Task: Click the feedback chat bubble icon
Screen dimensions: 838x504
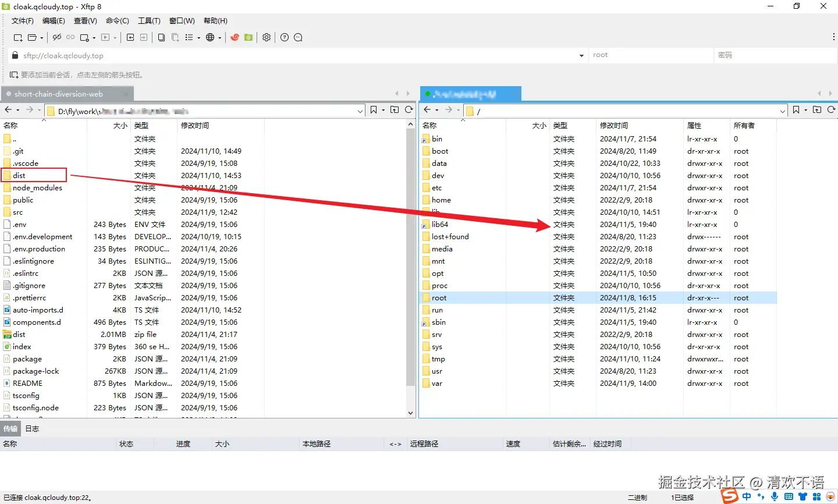Action: pos(298,37)
